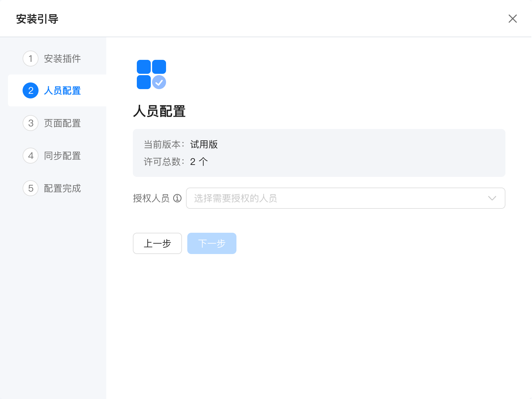Click the info icon beside 授权人员
The image size is (532, 399).
point(177,198)
